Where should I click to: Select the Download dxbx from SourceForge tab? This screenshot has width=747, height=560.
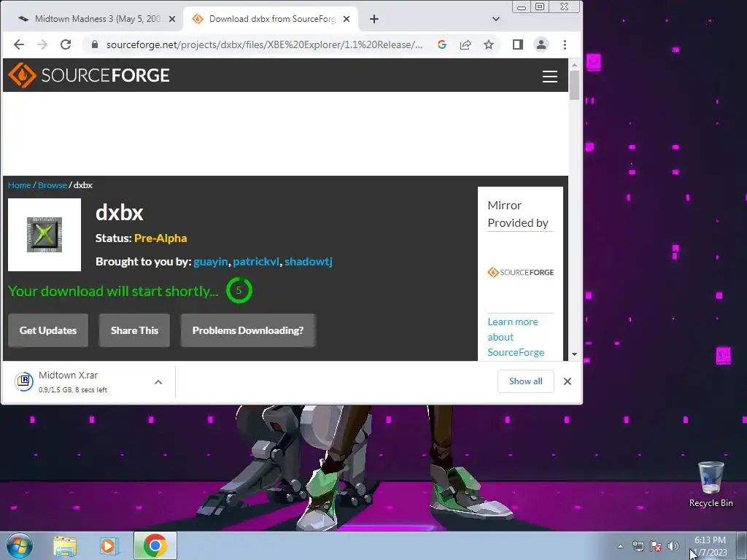pos(271,19)
